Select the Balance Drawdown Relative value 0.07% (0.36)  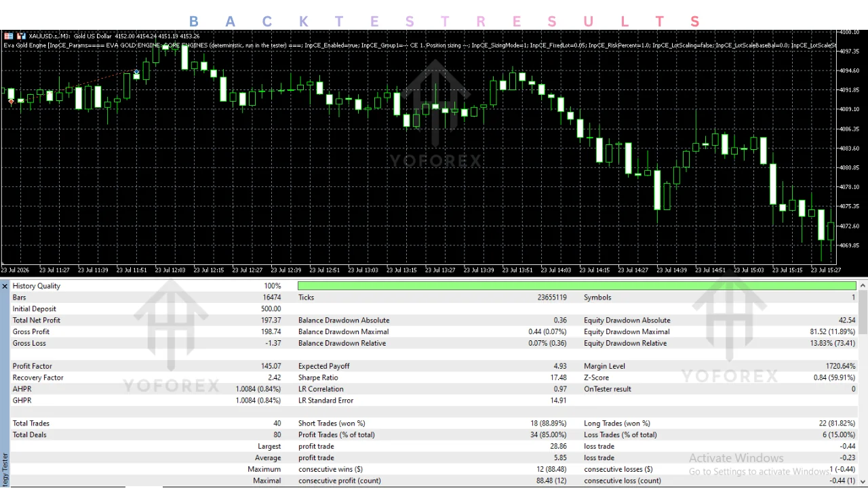pos(547,344)
